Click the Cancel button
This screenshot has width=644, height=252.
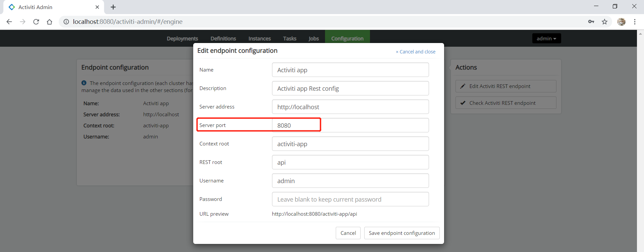[348, 233]
